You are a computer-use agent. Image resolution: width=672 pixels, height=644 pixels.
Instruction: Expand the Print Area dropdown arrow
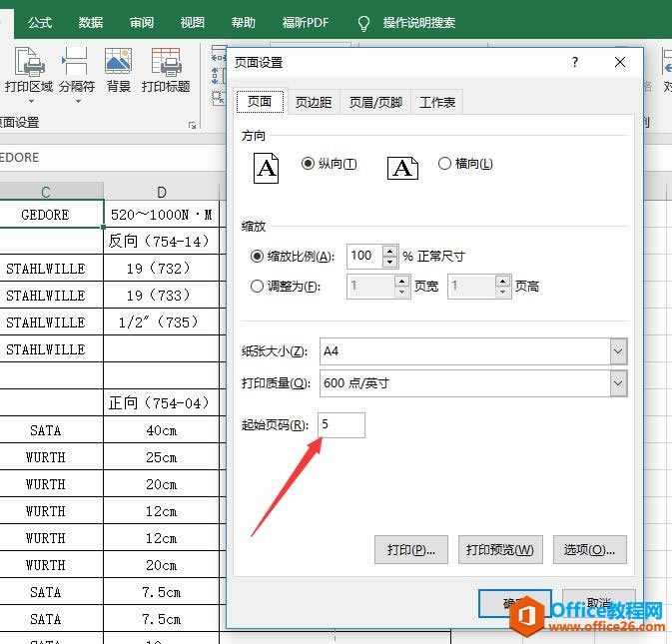point(31,102)
